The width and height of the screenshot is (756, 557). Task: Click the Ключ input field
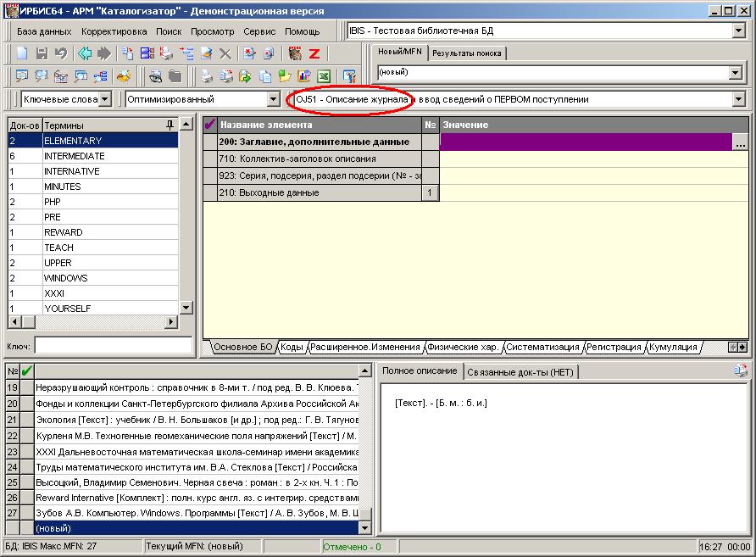point(114,346)
